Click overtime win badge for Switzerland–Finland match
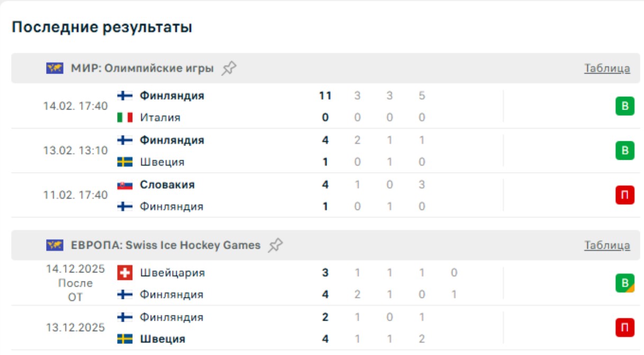This screenshot has width=644, height=355. tap(624, 284)
